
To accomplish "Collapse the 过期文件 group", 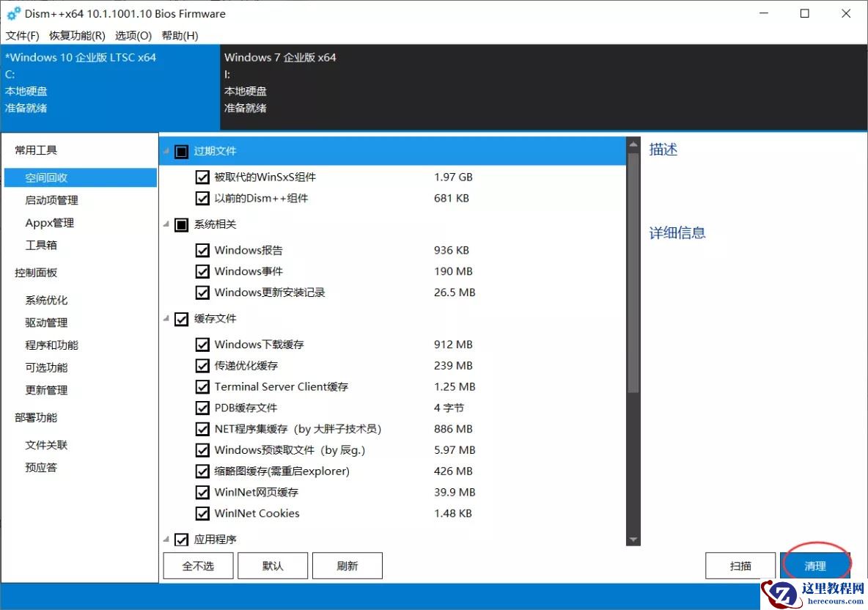I will click(x=166, y=151).
